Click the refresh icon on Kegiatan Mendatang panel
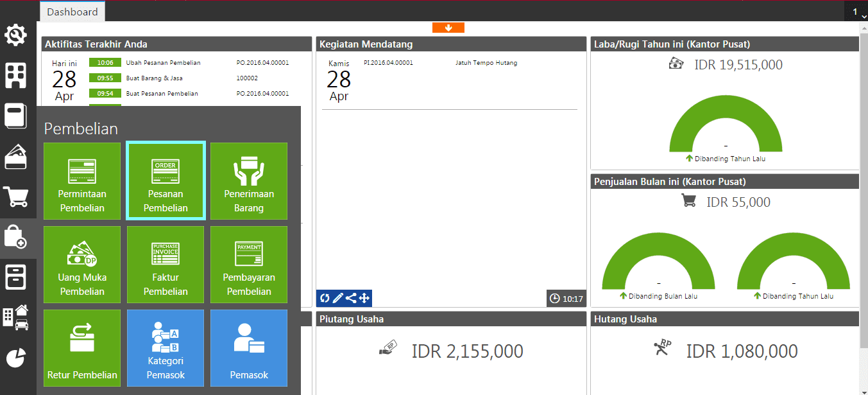Screen dimensions: 868x395 (325, 297)
